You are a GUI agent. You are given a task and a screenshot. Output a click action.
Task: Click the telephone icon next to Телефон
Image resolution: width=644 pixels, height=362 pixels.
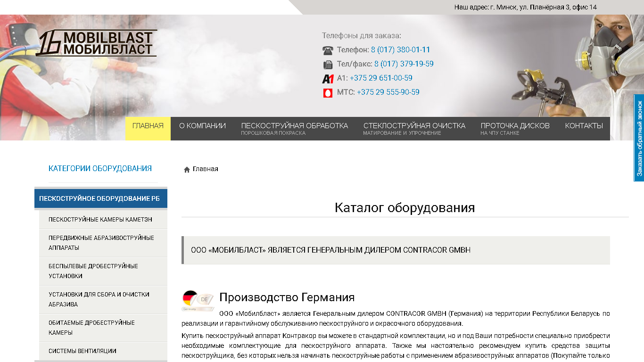(328, 50)
